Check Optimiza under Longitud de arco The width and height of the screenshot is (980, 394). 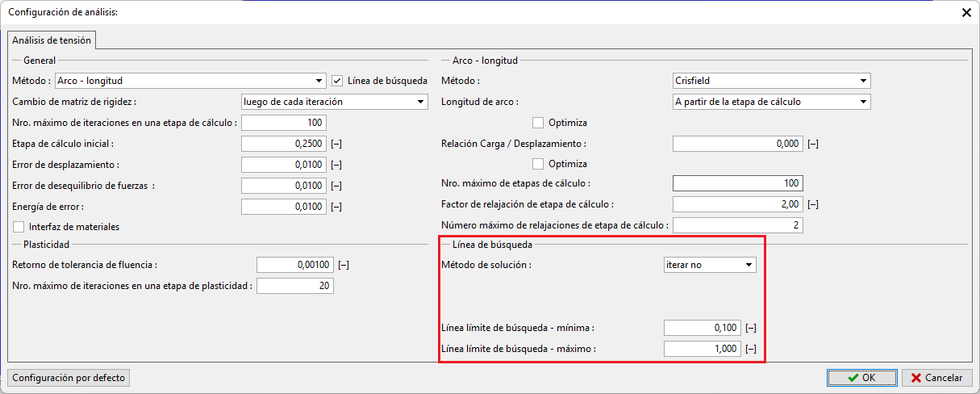[x=538, y=123]
